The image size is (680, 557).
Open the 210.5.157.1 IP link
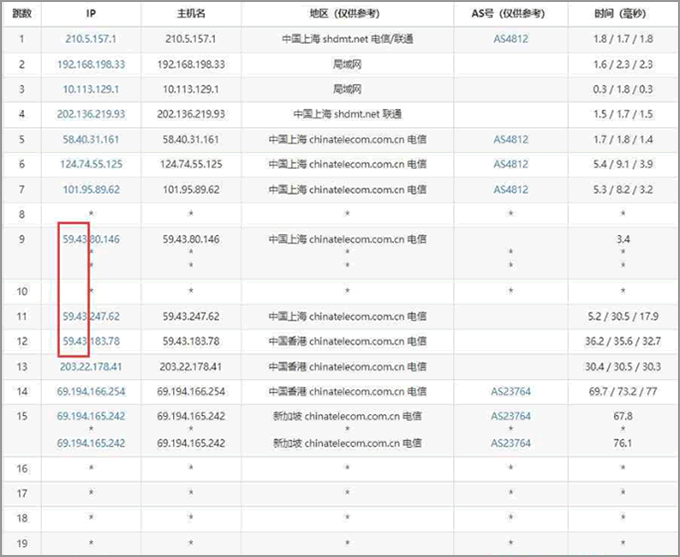point(91,39)
